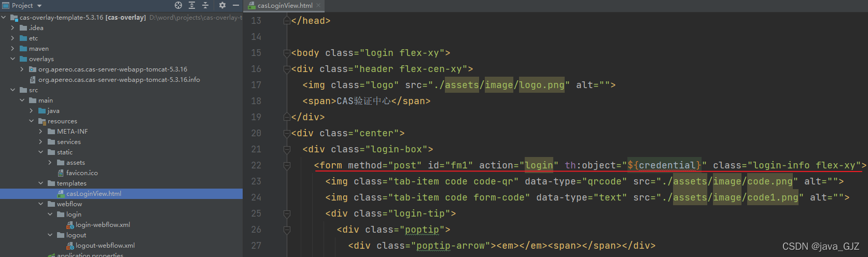868x257 pixels.
Task: Click the logo.png path on line 17
Action: [542, 85]
